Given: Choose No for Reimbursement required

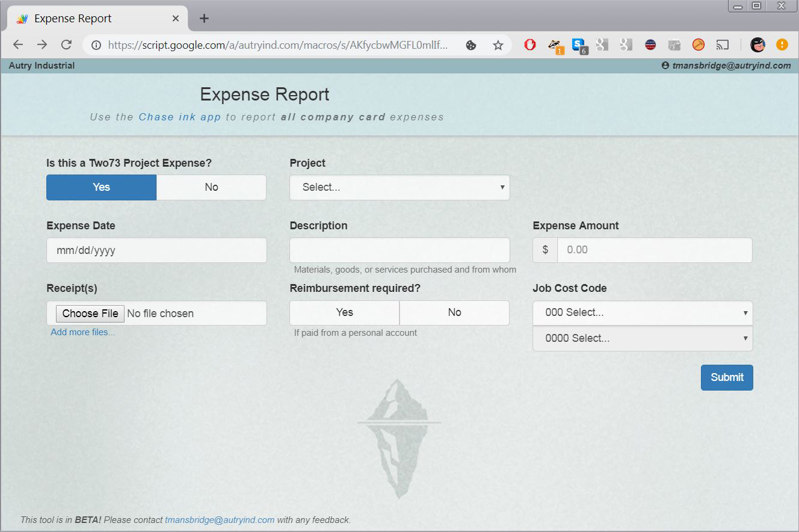Looking at the screenshot, I should pyautogui.click(x=454, y=312).
